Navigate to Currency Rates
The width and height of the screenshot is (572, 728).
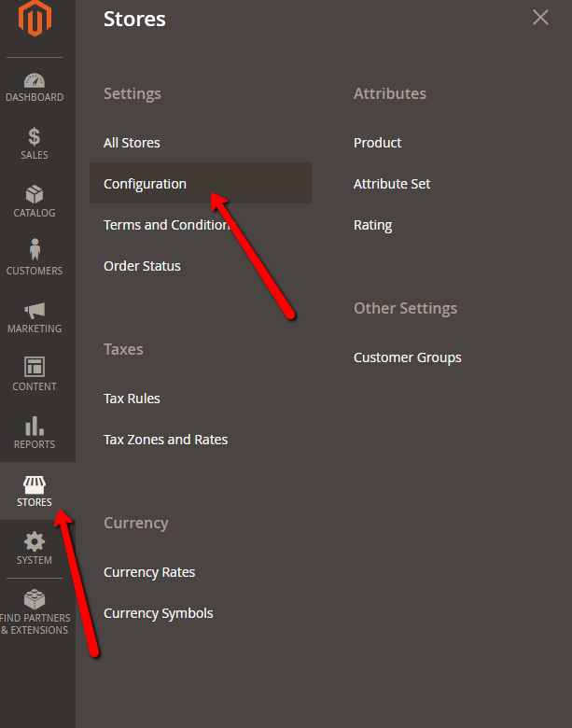coord(149,572)
